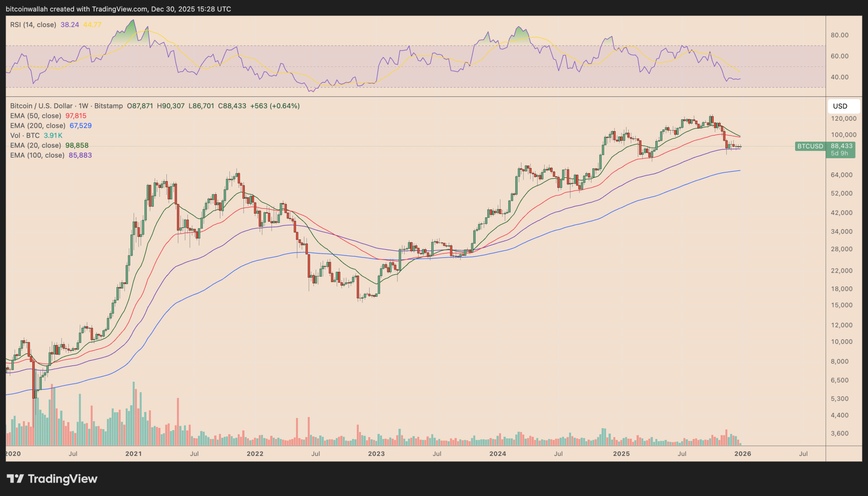Image resolution: width=868 pixels, height=496 pixels.
Task: Click the EMA (100, close) legend label
Action: click(37, 155)
